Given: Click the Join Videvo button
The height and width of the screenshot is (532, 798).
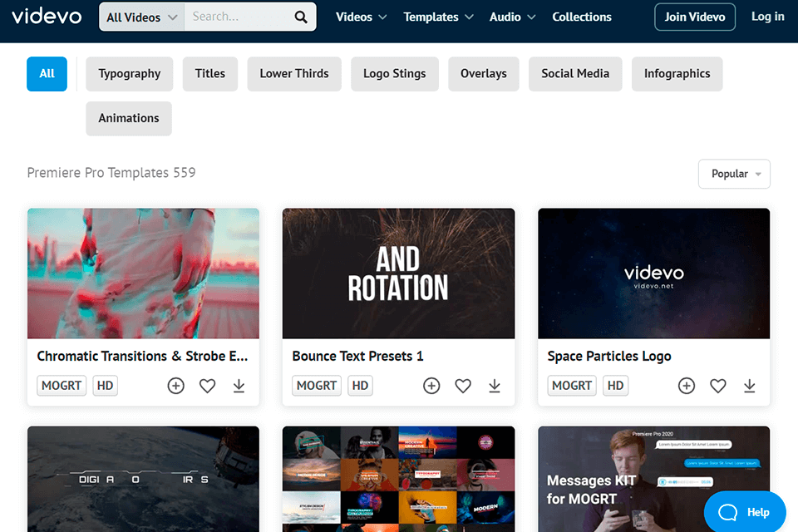Looking at the screenshot, I should pos(695,17).
